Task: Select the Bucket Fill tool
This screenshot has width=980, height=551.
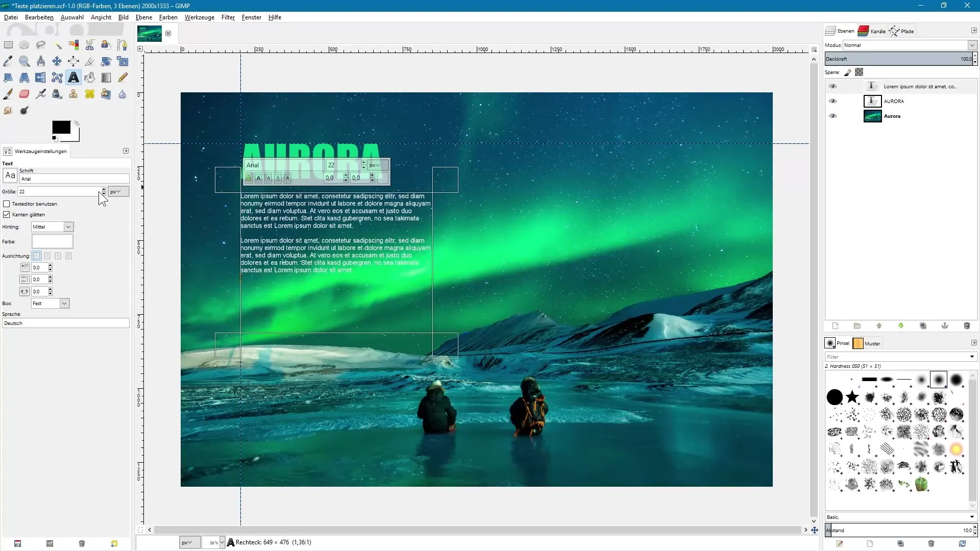Action: point(90,78)
